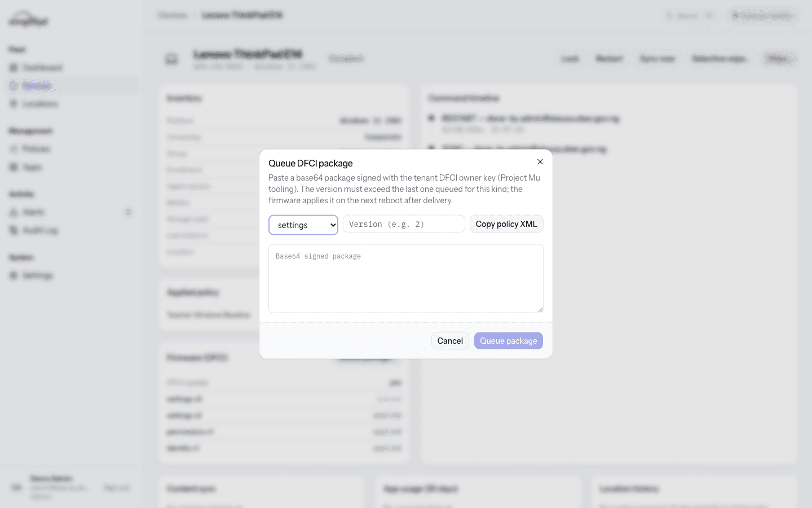Viewport: 812px width, 508px height.
Task: Click the Apps icon in sidebar
Action: tap(14, 167)
